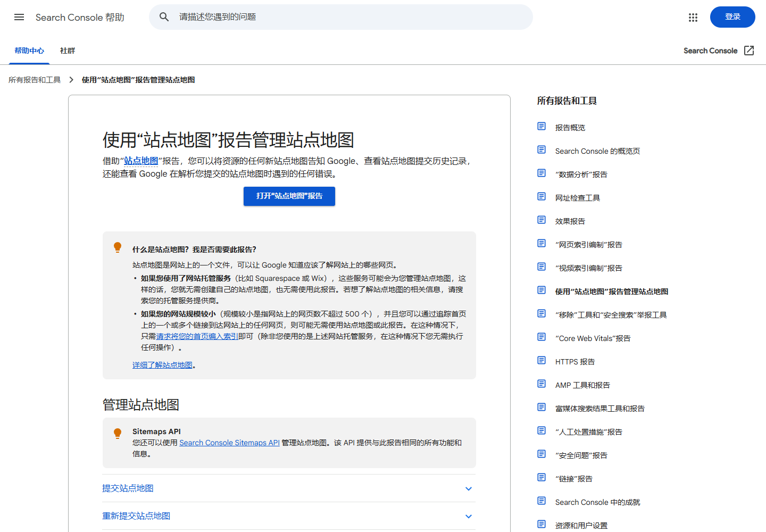Click the article icon beside “链接”报告
The width and height of the screenshot is (766, 532).
[x=542, y=477]
